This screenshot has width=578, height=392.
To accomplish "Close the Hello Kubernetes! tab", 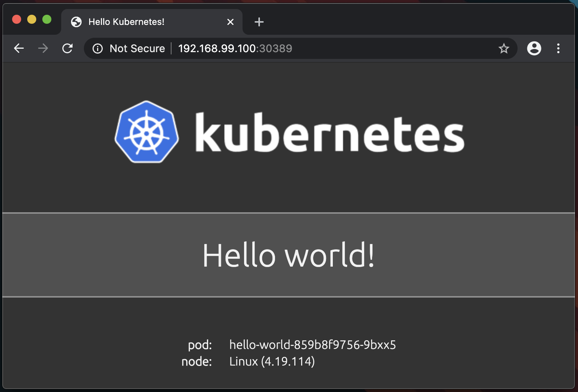I will [230, 22].
